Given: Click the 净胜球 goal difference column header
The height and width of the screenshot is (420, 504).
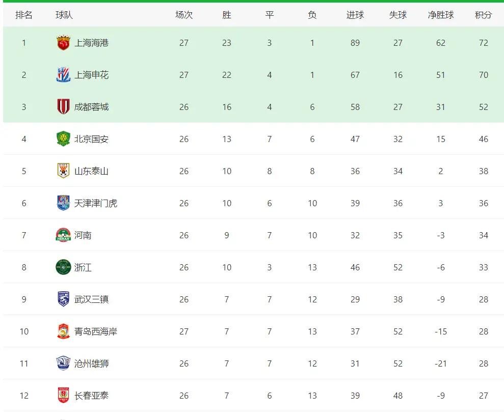Looking at the screenshot, I should click(x=440, y=15).
